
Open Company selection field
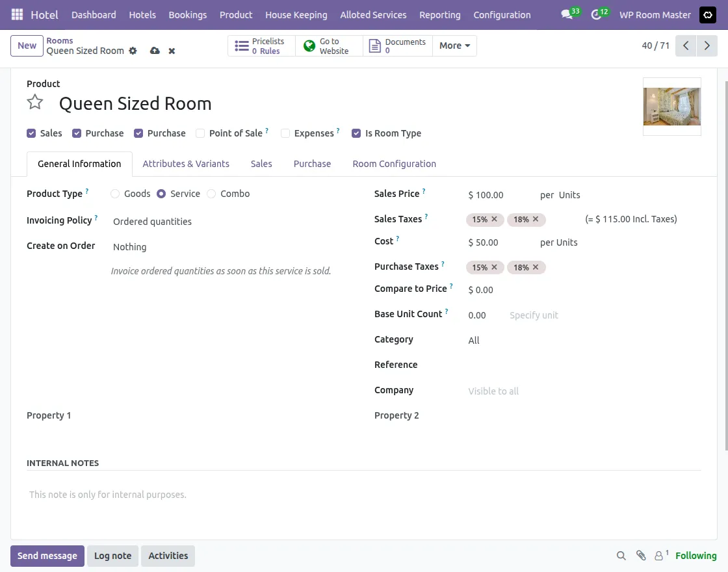pos(583,391)
